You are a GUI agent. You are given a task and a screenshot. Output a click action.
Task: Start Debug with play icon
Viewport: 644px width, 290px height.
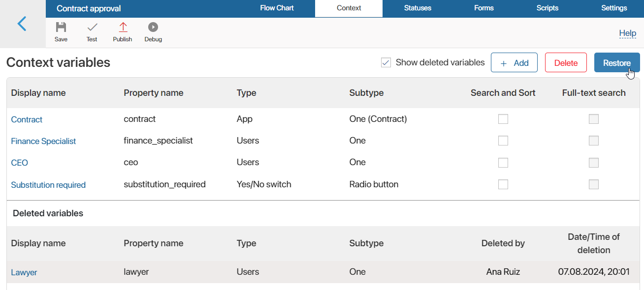tap(153, 28)
